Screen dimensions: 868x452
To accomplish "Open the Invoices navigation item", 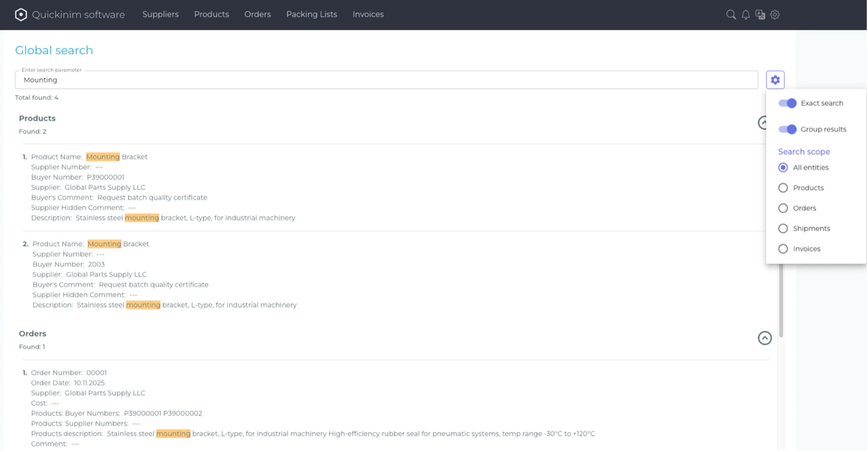I will click(368, 14).
